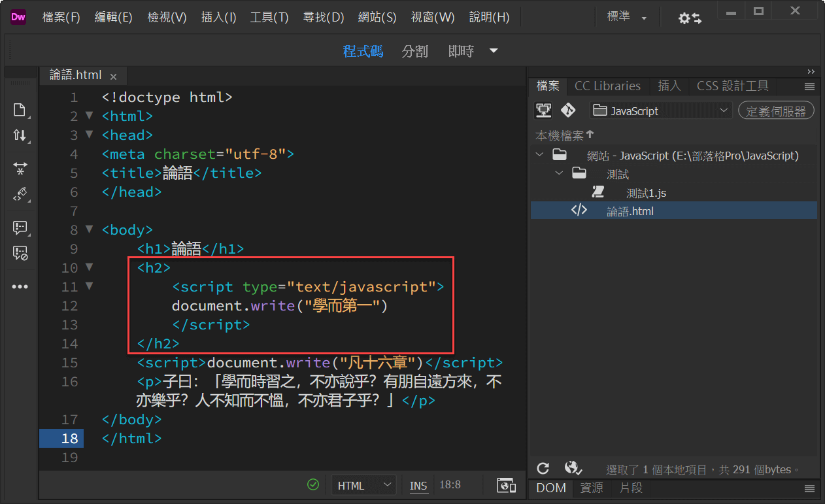Open the 工具(T) menu
Image resolution: width=825 pixels, height=504 pixels.
click(x=269, y=18)
